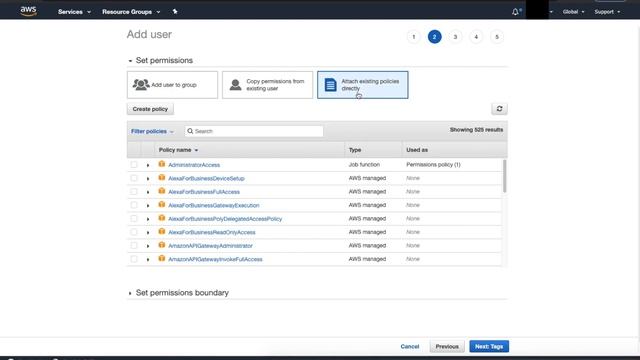
Task: Expand the AdministratorAccess policy row arrow
Action: pos(148,165)
